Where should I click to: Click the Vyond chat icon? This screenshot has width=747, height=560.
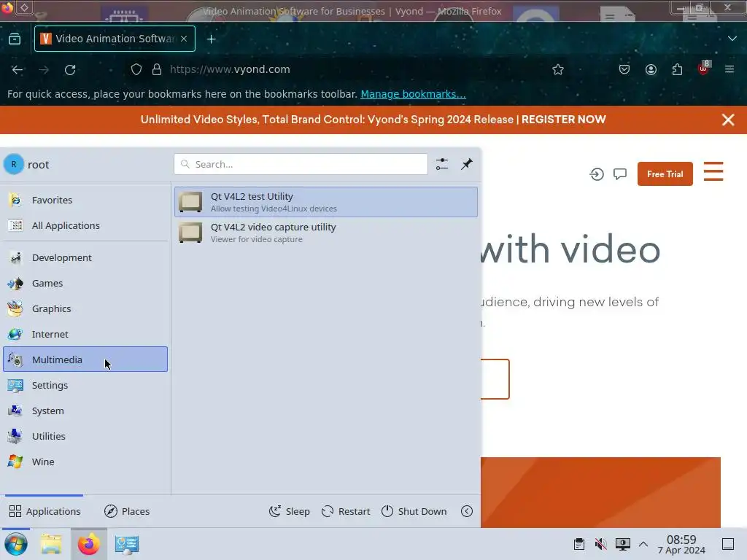[620, 174]
